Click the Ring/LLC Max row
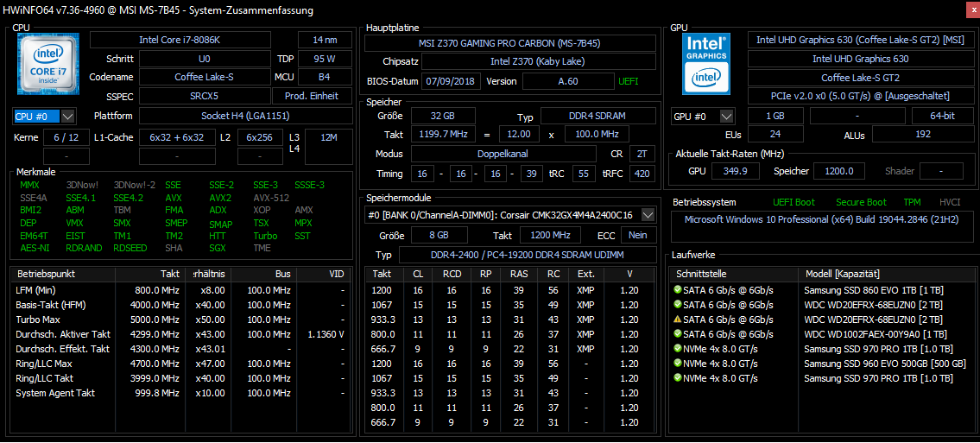This screenshot has height=443, width=980. 180,363
